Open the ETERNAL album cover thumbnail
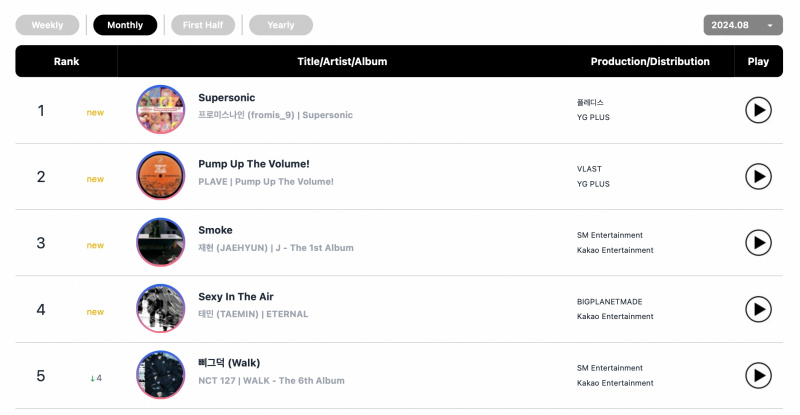Screen dimensions: 800x415 tap(161, 308)
